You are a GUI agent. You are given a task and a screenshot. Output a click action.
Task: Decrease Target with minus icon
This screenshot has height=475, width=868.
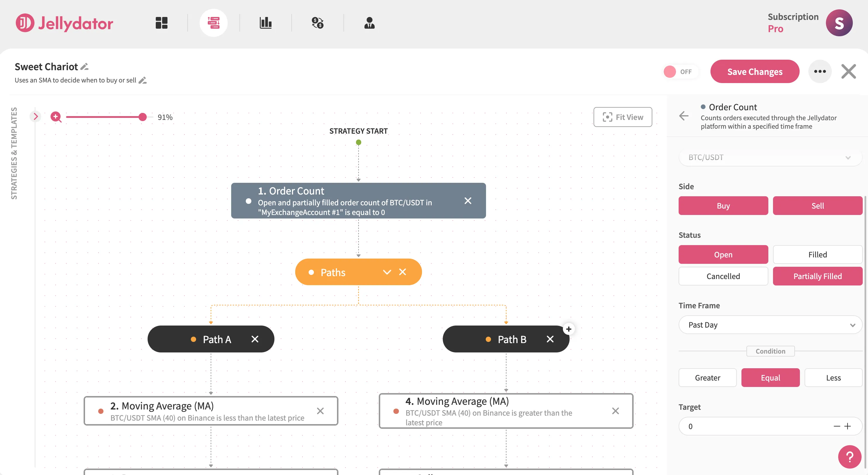(x=837, y=426)
